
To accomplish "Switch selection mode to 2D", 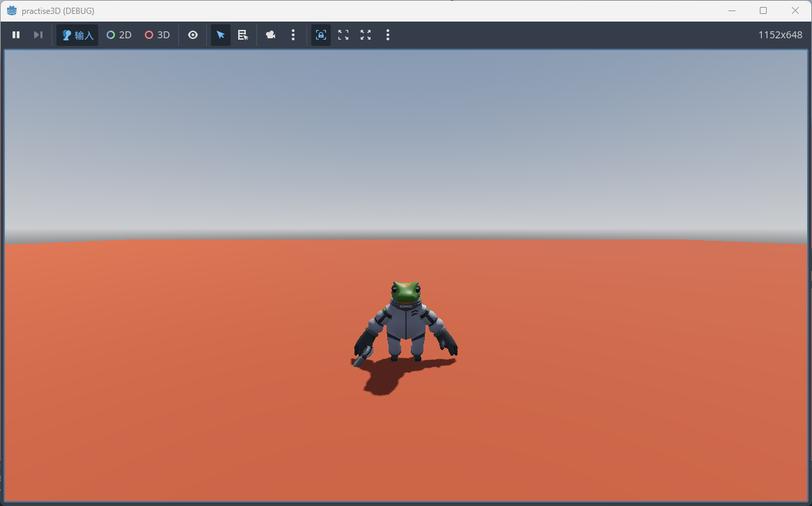I will (119, 35).
